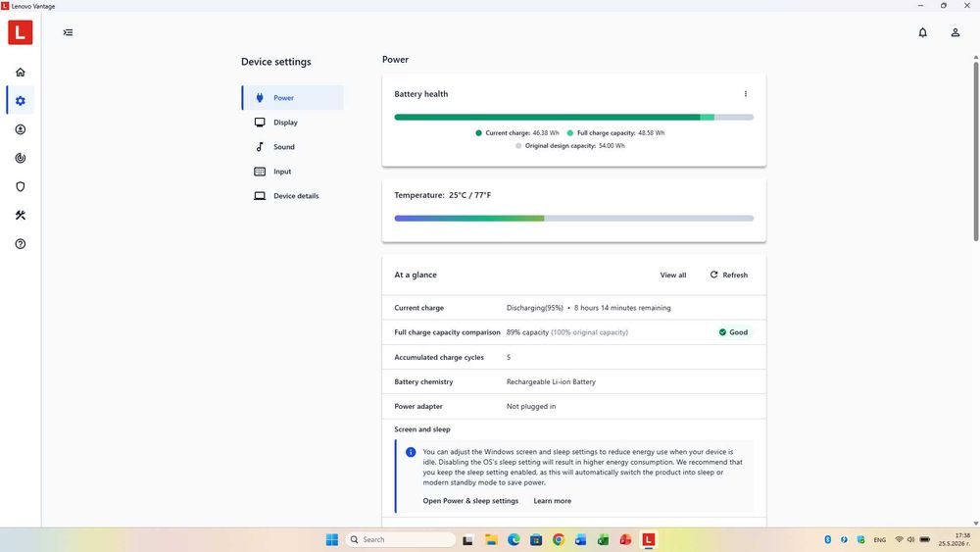Click 'Full charge capacity: 48.58 Wh' legend
Screen dimensions: 980x552
click(x=615, y=133)
